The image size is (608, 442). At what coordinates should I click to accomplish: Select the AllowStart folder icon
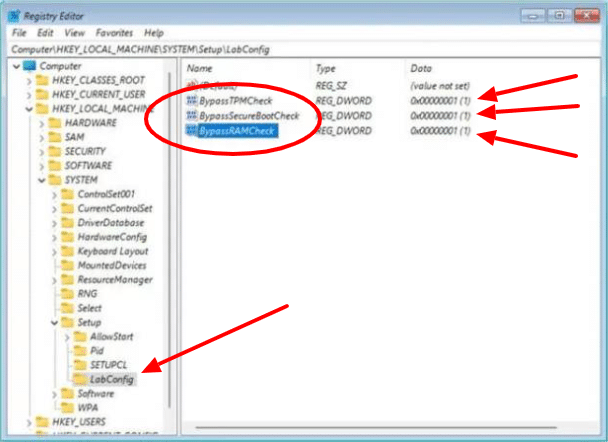point(80,337)
